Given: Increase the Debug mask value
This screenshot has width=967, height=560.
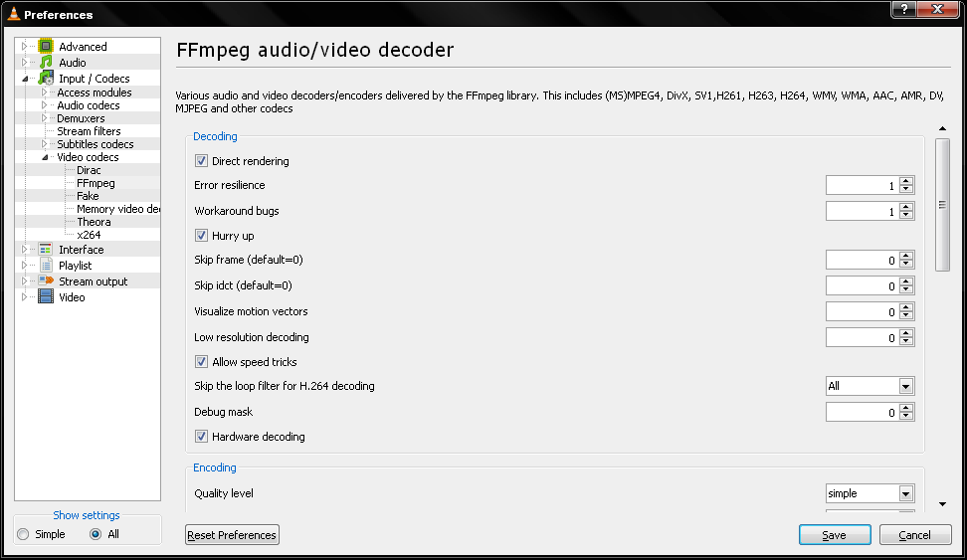Looking at the screenshot, I should point(906,408).
